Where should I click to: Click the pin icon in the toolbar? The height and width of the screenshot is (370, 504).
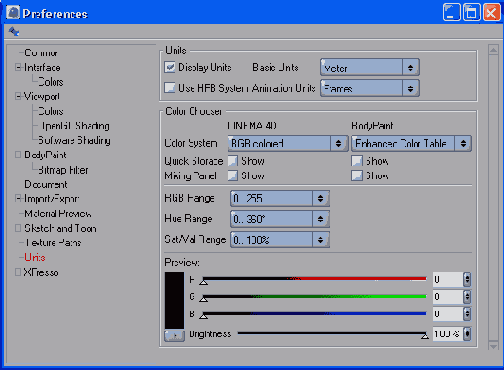coord(14,31)
